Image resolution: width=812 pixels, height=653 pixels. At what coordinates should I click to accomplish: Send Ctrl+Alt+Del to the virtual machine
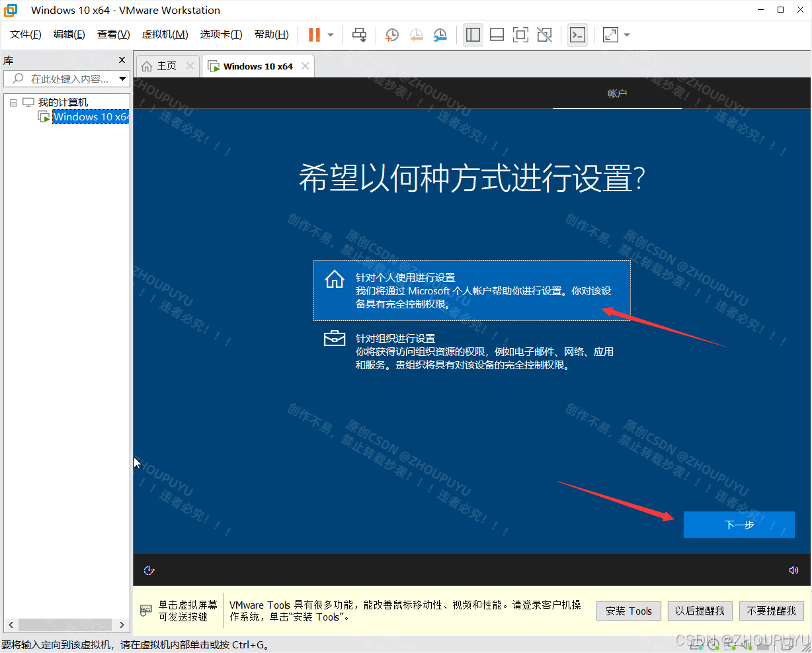tap(359, 34)
